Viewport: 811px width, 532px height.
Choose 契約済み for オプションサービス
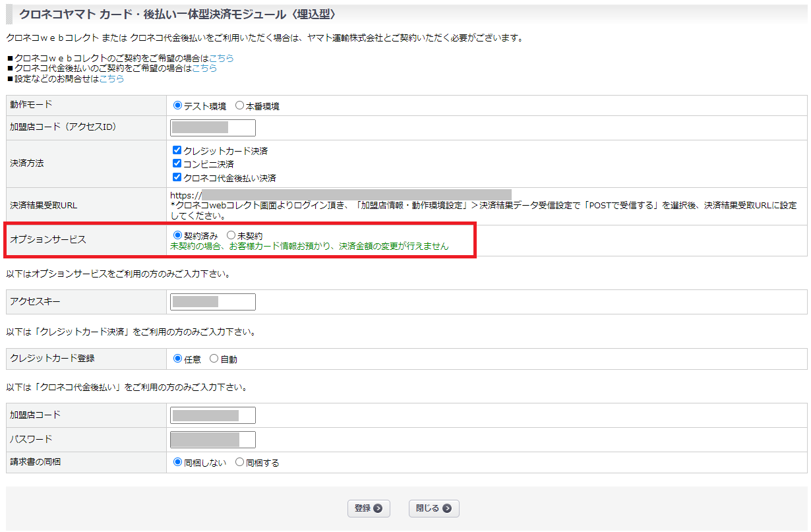(177, 235)
